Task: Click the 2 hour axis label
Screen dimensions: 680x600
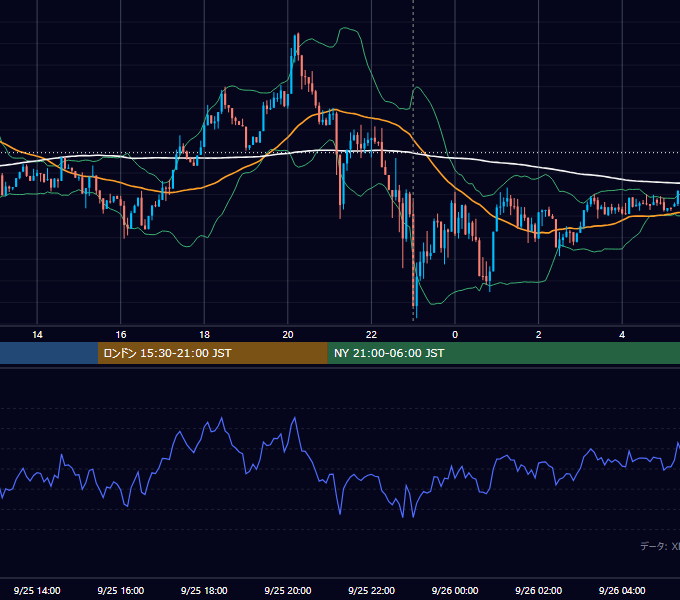Action: click(539, 335)
